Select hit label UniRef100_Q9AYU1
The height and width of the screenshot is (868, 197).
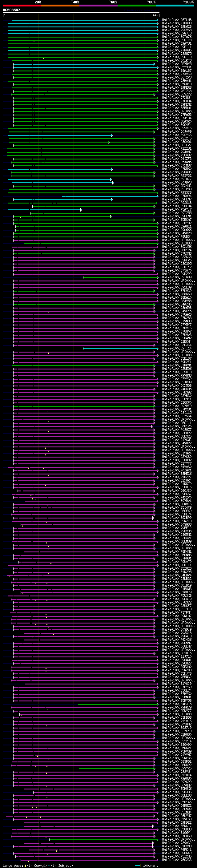(x=177, y=43)
